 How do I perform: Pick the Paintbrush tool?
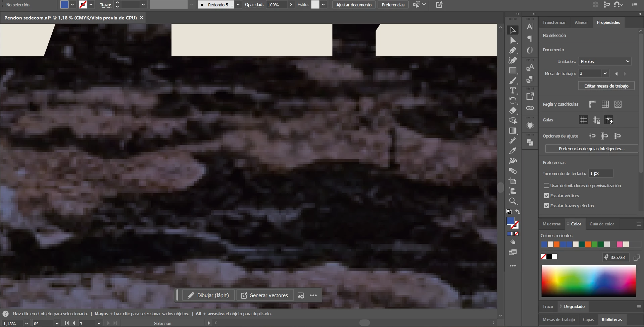pyautogui.click(x=512, y=80)
